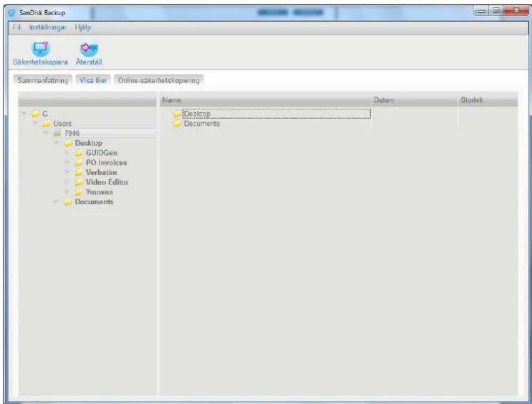Viewport: 532px width, 404px height.
Task: Expand the GUIDGen tree node
Action: pos(67,153)
